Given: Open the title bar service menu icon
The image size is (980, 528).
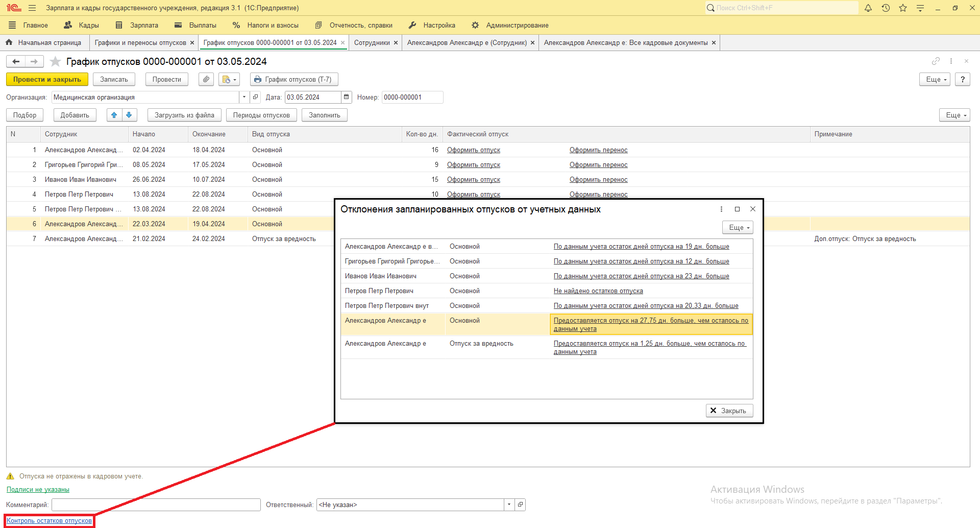Looking at the screenshot, I should [x=920, y=8].
